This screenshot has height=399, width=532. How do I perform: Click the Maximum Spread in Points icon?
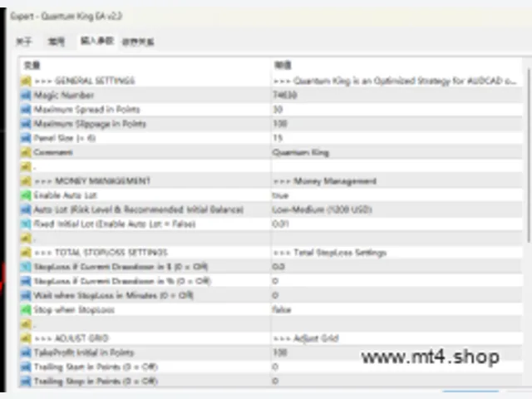click(x=26, y=109)
